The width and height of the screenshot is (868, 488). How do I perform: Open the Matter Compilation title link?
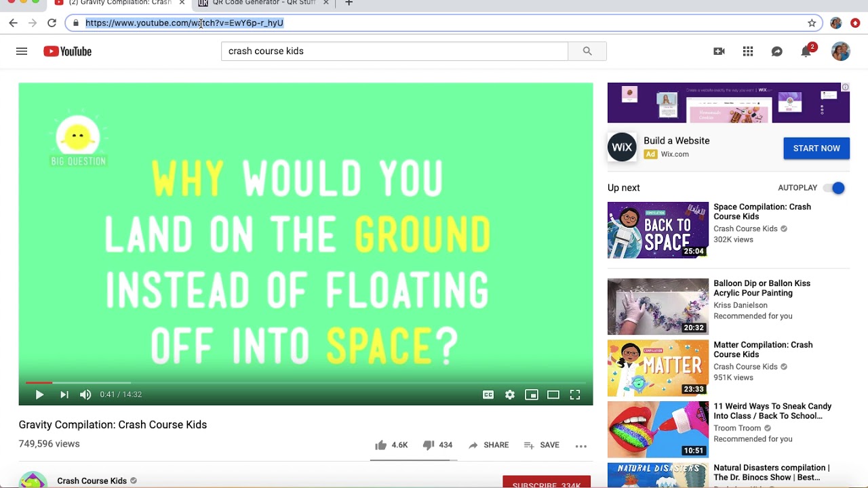click(763, 350)
